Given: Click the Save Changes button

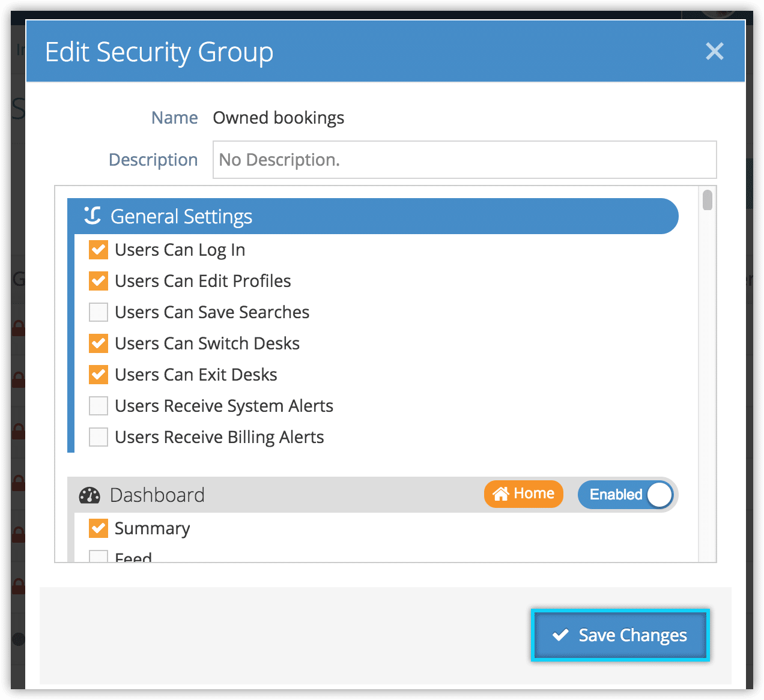Looking at the screenshot, I should point(620,635).
